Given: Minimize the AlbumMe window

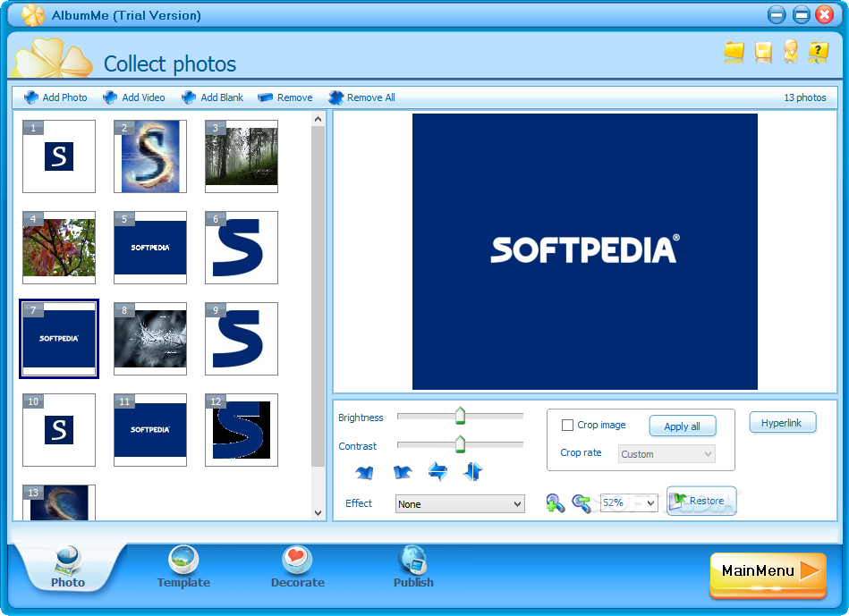Looking at the screenshot, I should point(777,14).
